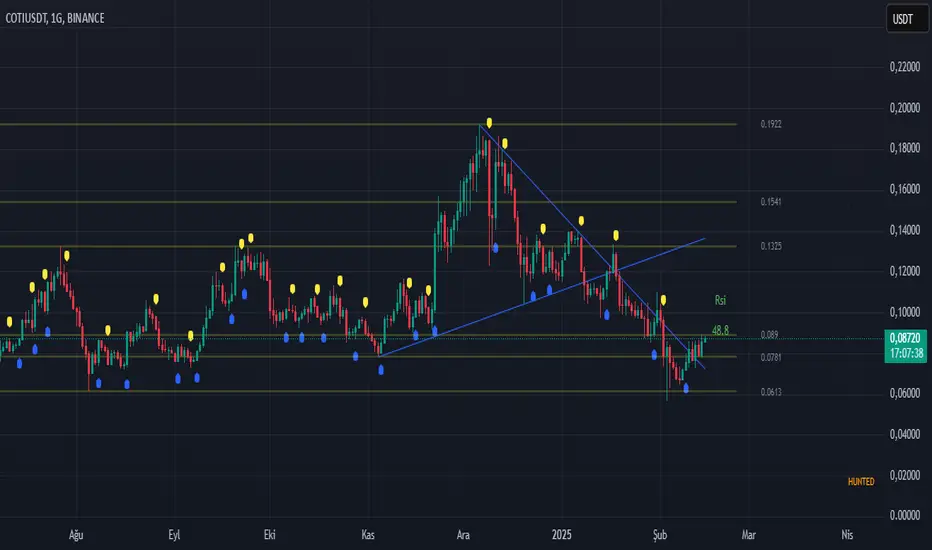Select the descending blue trendline from the peak
The image size is (932, 550).
(591, 246)
